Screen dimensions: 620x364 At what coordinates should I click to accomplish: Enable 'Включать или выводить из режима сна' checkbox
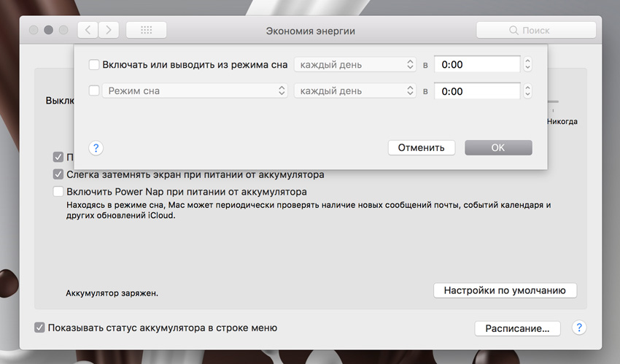point(94,64)
